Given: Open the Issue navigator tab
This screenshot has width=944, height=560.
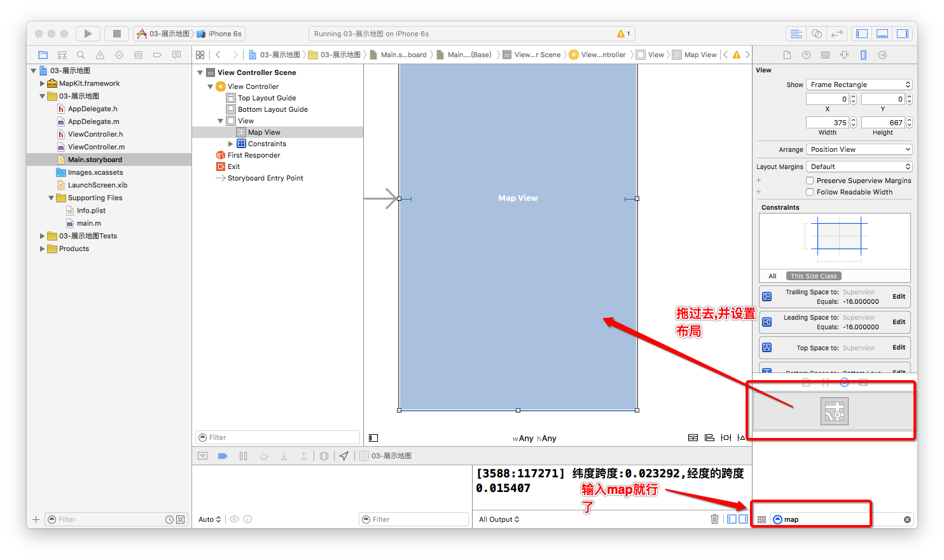Looking at the screenshot, I should coord(100,55).
